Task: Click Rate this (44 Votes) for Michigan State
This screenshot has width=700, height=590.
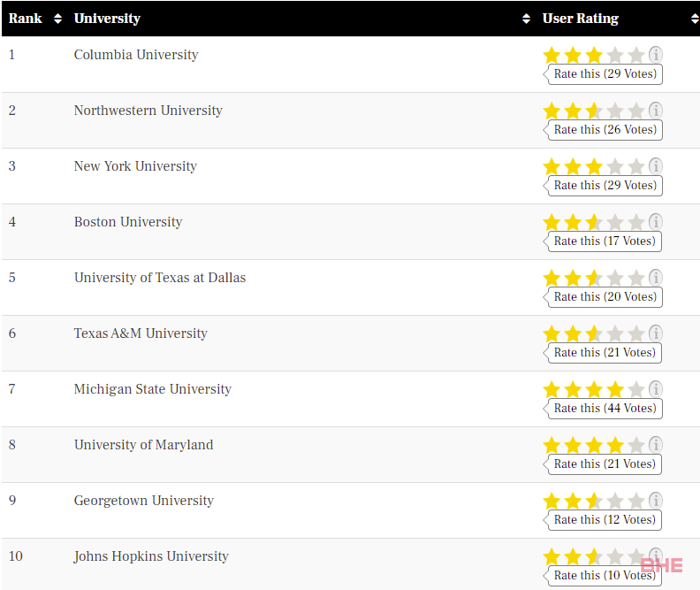Action: point(605,408)
